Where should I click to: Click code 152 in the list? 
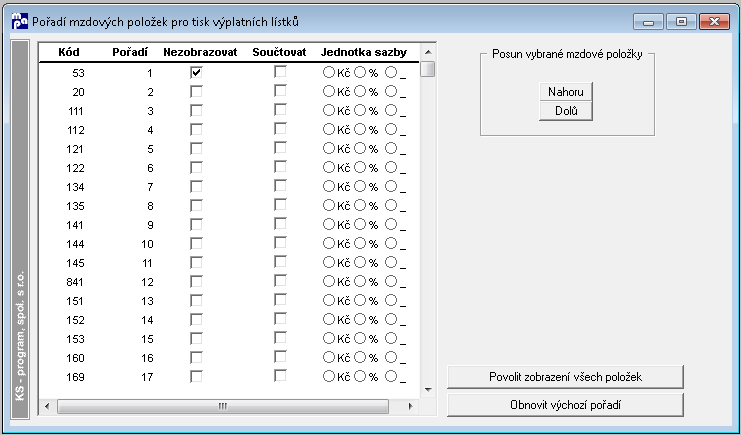[x=75, y=320]
